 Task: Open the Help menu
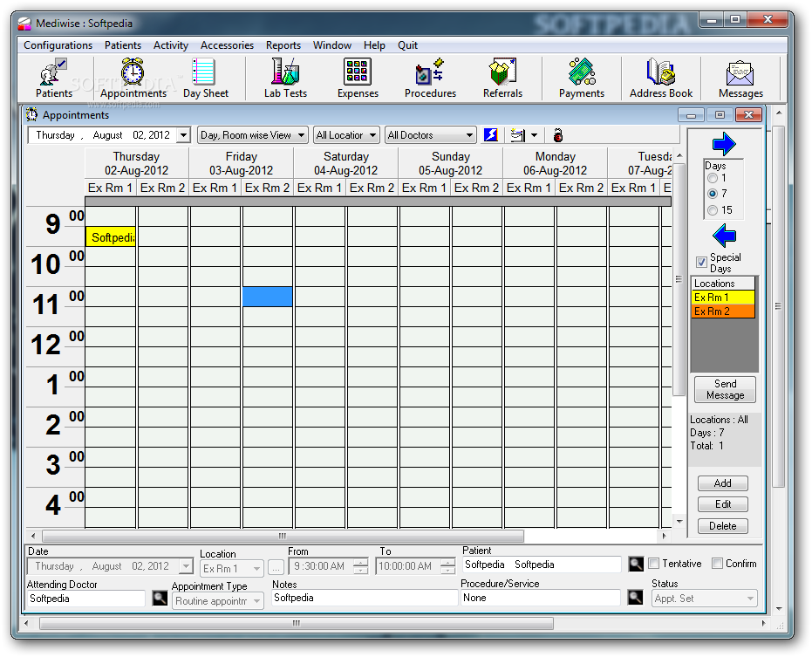coord(374,45)
